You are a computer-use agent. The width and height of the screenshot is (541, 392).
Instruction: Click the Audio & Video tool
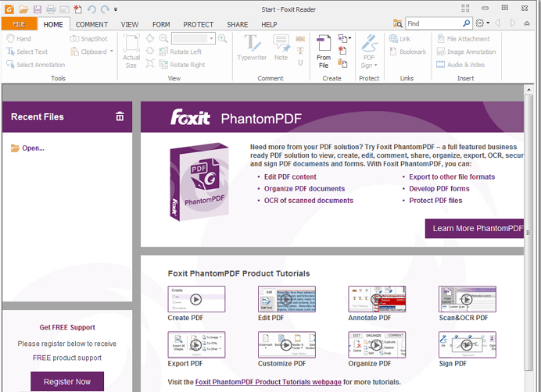[460, 65]
